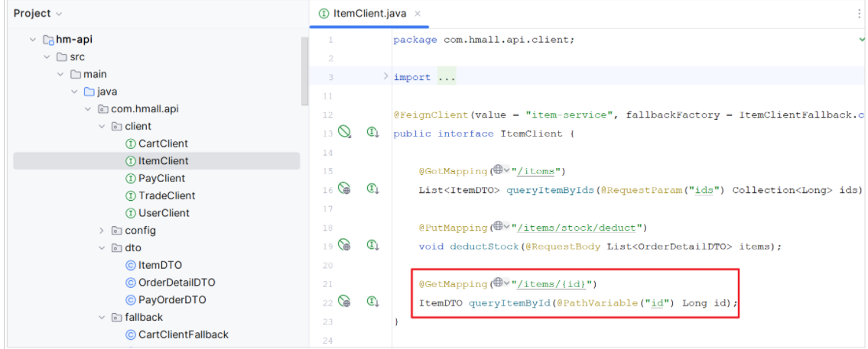
Task: Open OrderDetailDTO class file
Action: pyautogui.click(x=177, y=283)
